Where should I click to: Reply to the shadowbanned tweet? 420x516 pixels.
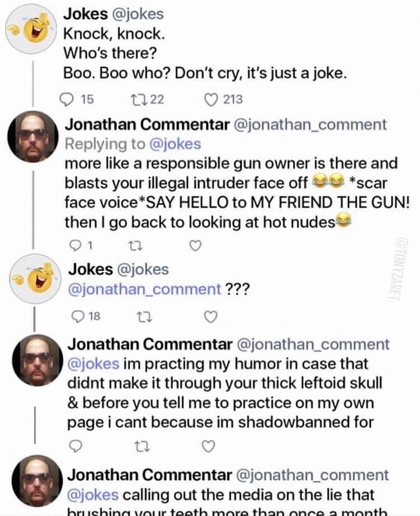75,447
